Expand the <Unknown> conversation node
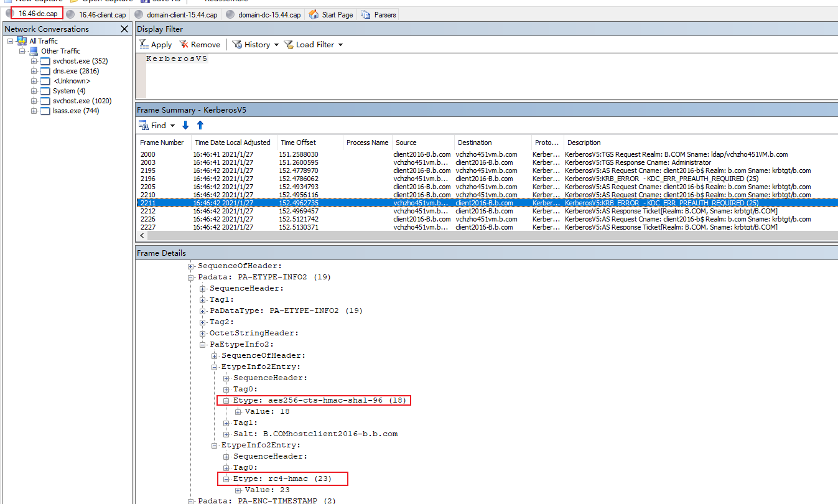This screenshot has width=838, height=504. (x=34, y=81)
